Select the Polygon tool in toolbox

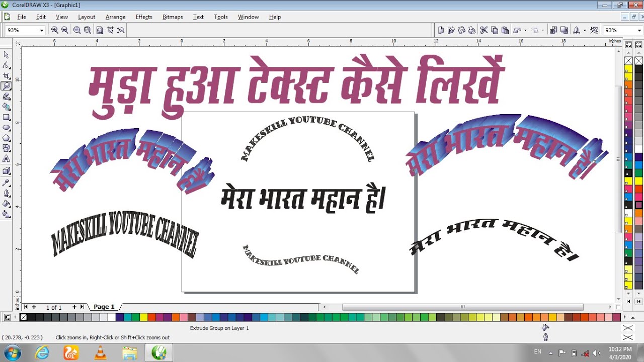[6, 138]
